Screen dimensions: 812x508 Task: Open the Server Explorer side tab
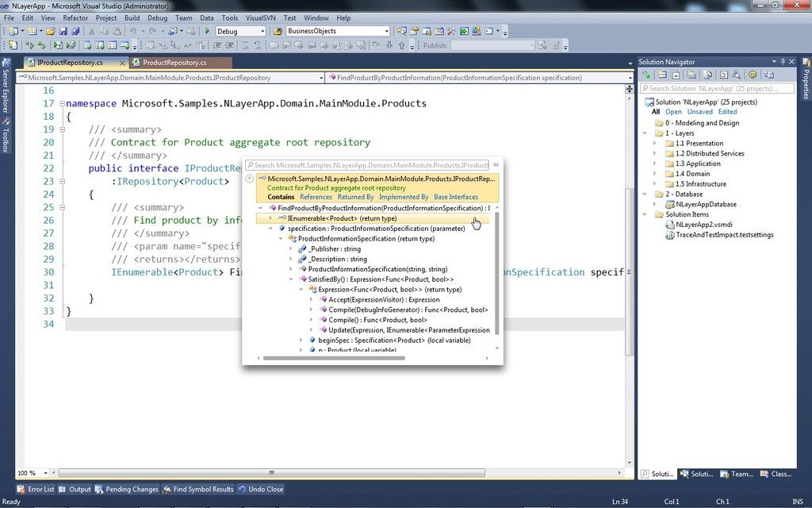click(6, 86)
